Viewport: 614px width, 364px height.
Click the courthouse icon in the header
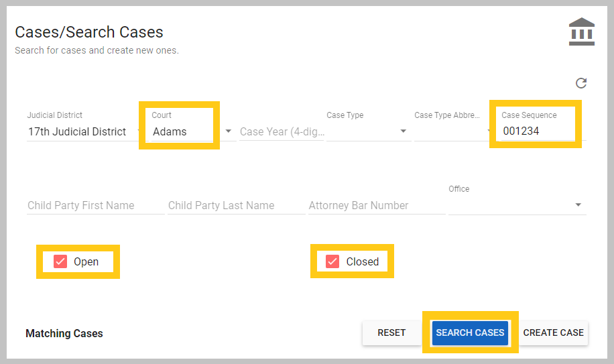pyautogui.click(x=581, y=32)
